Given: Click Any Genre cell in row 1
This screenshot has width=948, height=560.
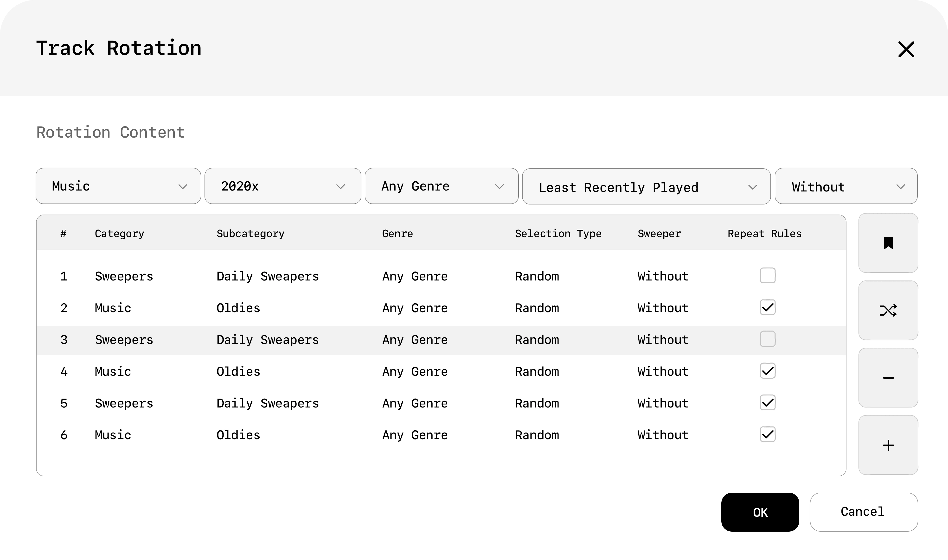Looking at the screenshot, I should point(415,276).
